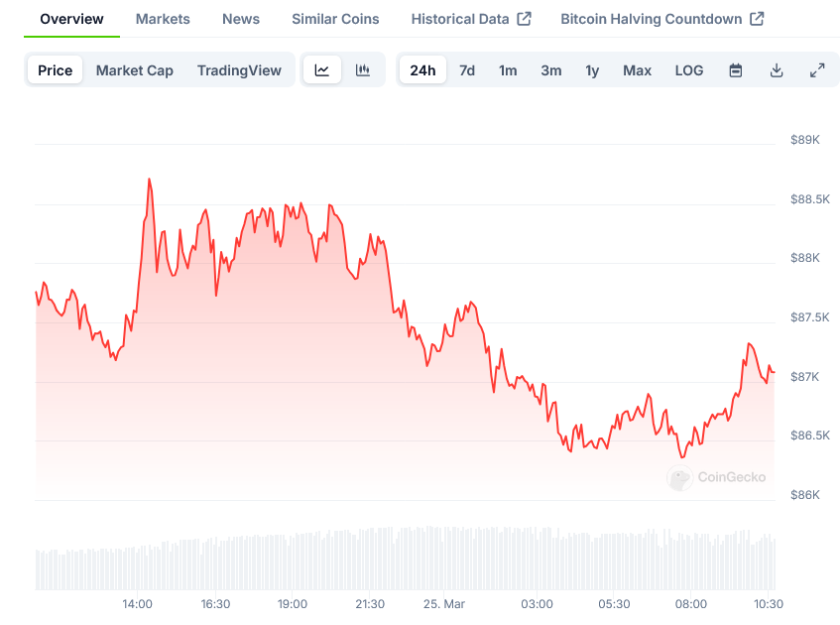Expand chart to fullscreen
Screen dimensions: 840x625
pos(817,70)
